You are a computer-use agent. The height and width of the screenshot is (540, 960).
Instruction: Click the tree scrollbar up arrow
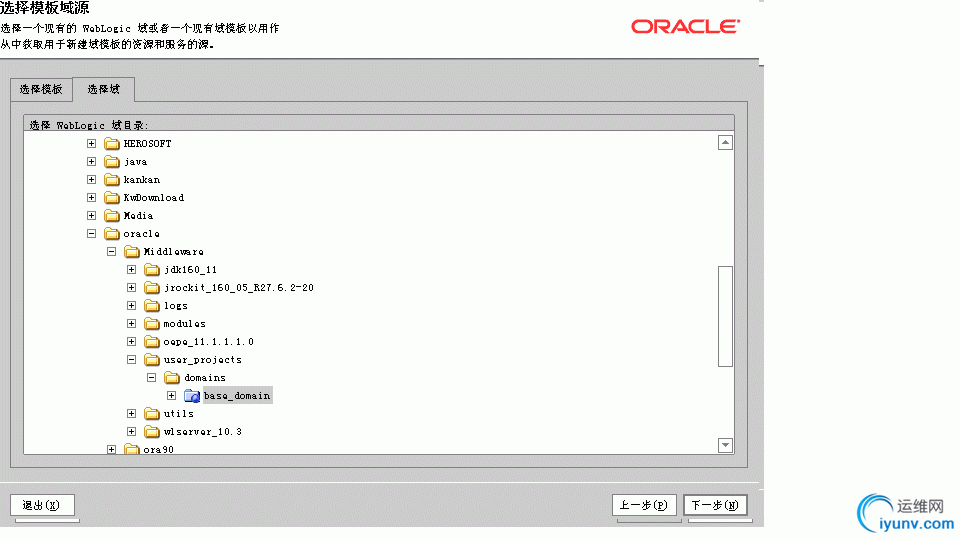[726, 143]
